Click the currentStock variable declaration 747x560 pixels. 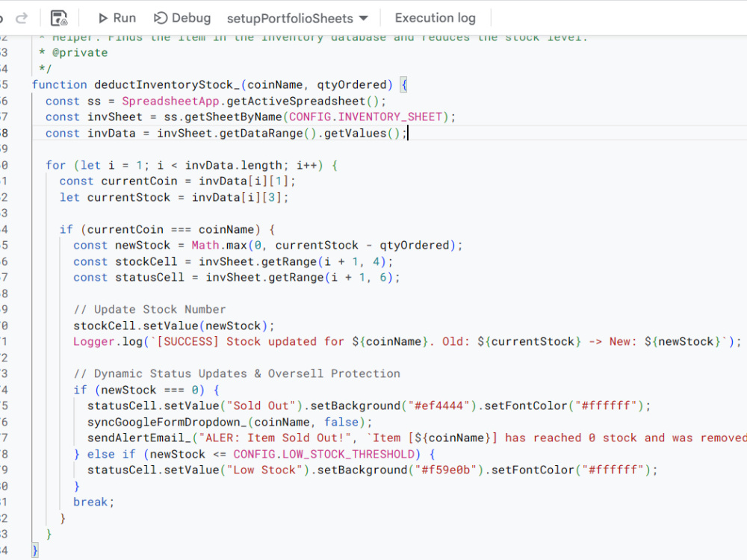click(128, 198)
